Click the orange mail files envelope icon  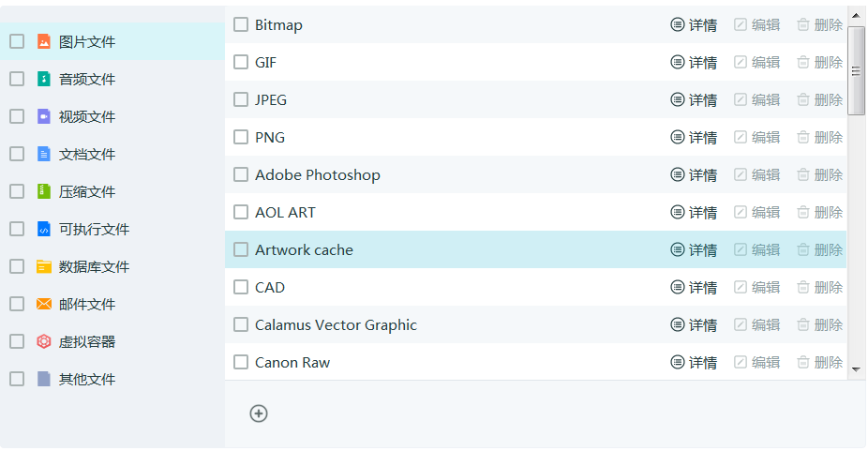tap(44, 304)
